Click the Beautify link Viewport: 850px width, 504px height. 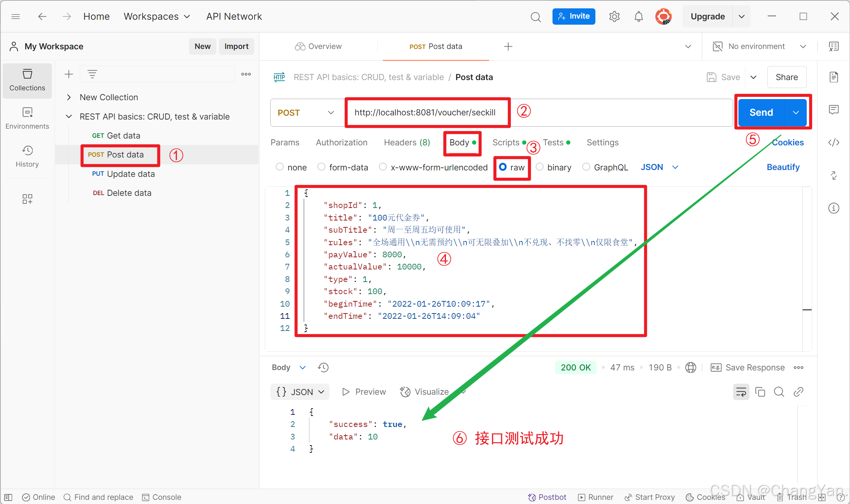(783, 167)
